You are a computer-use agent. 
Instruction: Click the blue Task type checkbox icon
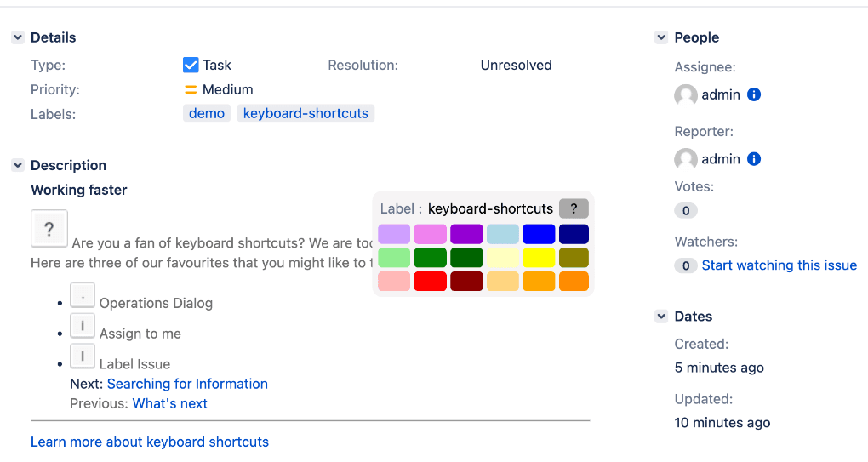click(191, 65)
